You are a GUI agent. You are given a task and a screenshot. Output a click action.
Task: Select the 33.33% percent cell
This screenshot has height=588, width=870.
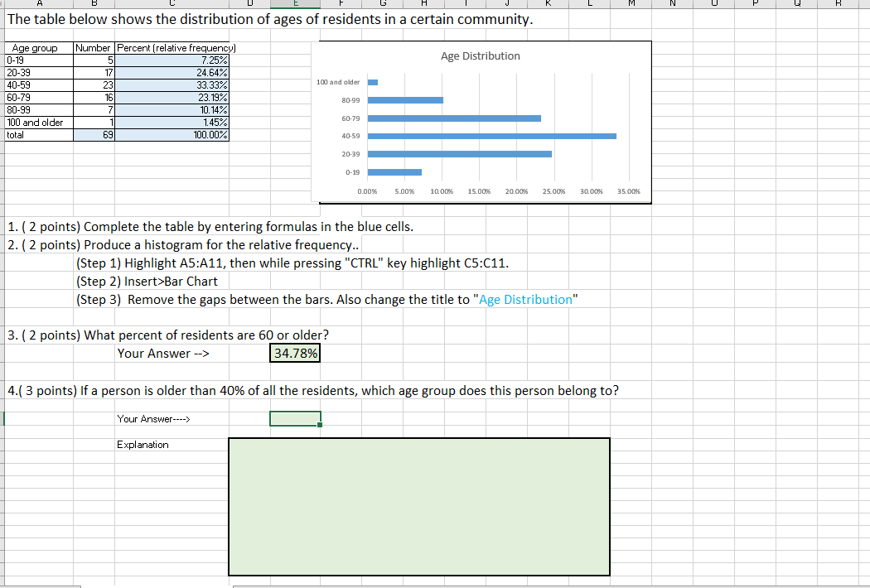(x=172, y=85)
